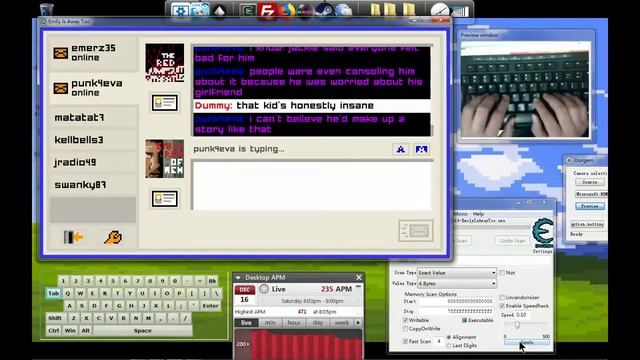
Task: Click the Source button in Dorgem window
Action: pos(590,182)
